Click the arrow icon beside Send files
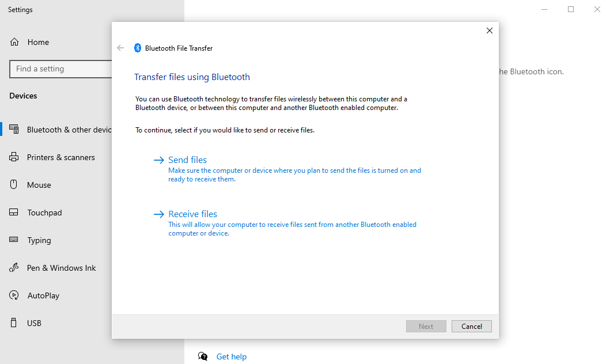610x364 pixels. pyautogui.click(x=159, y=160)
